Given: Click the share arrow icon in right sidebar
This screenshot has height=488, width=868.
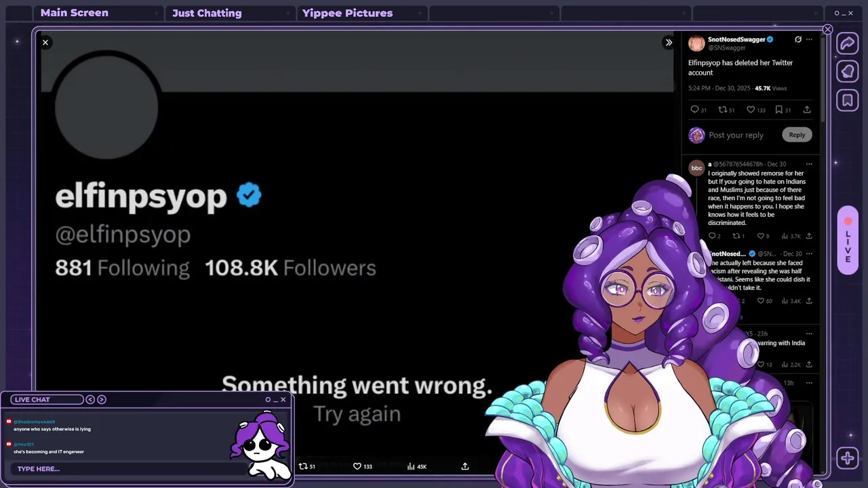Looking at the screenshot, I should point(848,43).
